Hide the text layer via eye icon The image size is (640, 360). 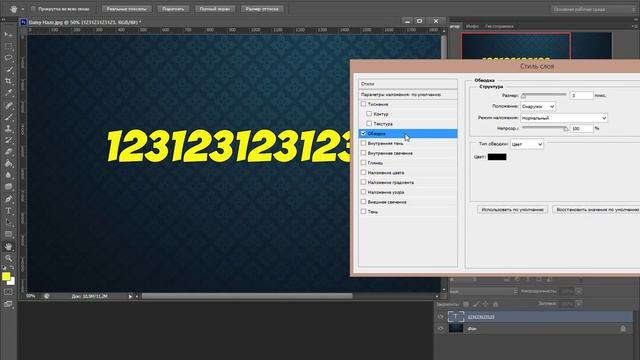point(440,316)
